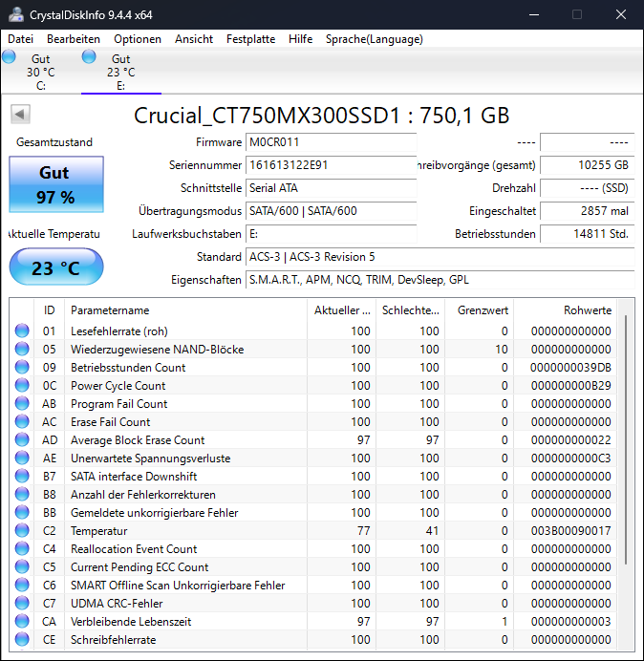This screenshot has width=644, height=661.
Task: Switch to the C: drive tab
Action: [x=41, y=72]
